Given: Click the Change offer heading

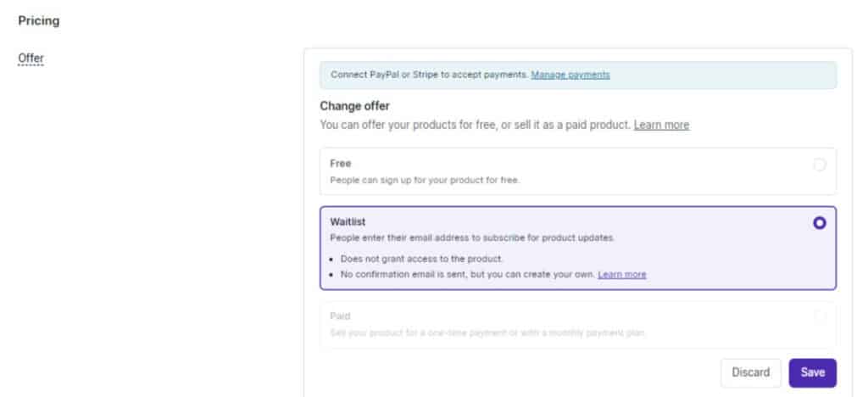Looking at the screenshot, I should point(354,106).
